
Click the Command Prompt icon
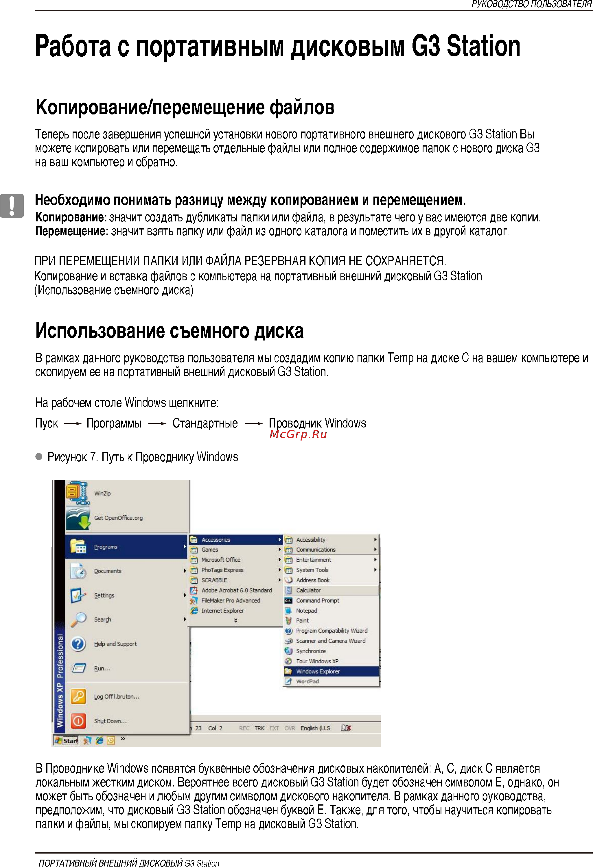[288, 601]
